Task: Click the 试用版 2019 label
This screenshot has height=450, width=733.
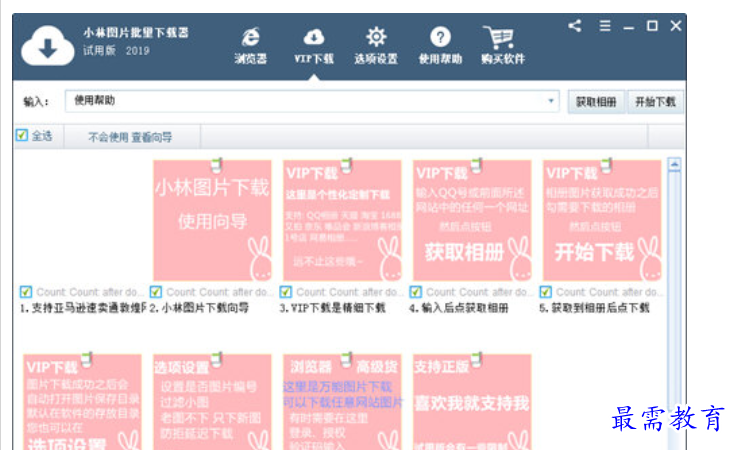Action: (x=116, y=50)
